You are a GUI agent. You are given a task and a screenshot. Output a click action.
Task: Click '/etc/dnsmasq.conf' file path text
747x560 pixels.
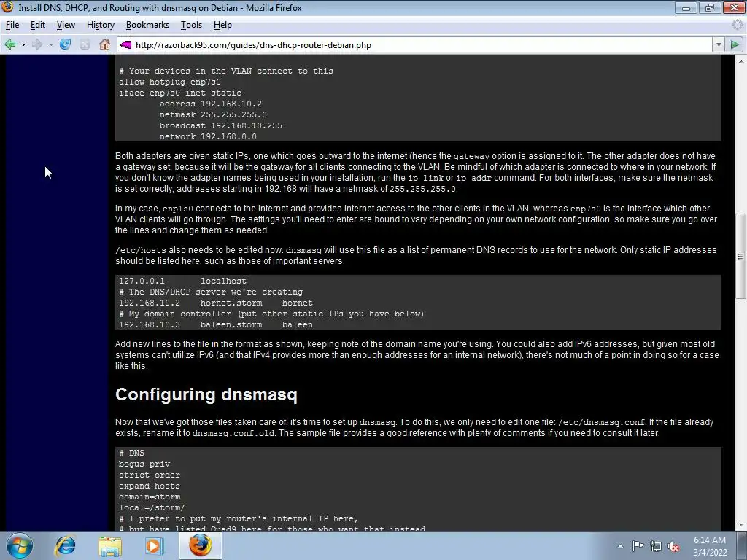point(601,422)
